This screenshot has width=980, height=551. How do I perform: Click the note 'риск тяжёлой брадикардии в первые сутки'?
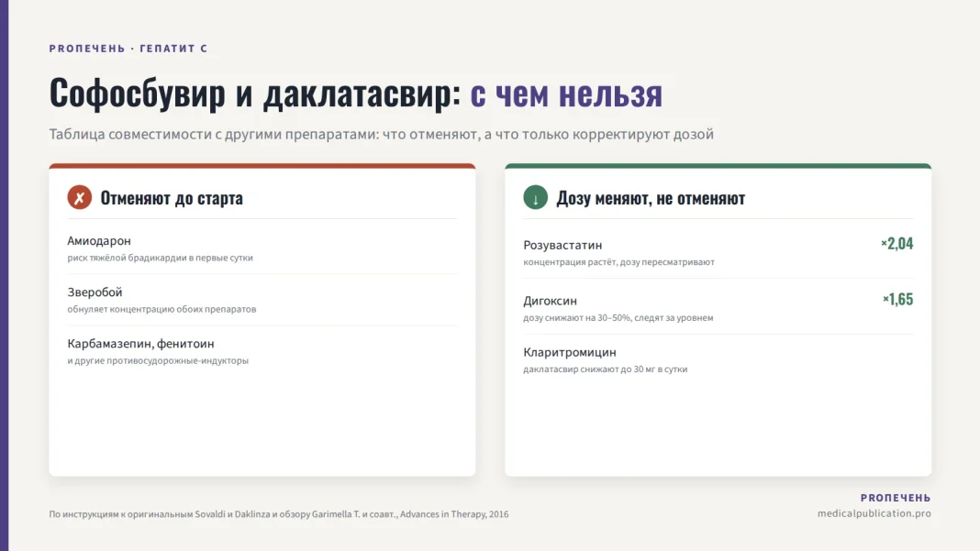[160, 258]
